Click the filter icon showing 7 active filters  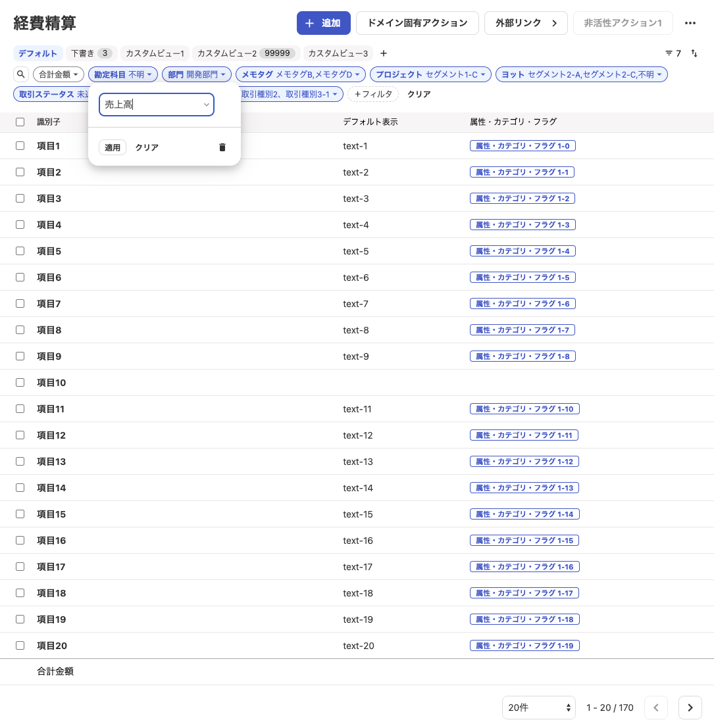click(x=672, y=53)
